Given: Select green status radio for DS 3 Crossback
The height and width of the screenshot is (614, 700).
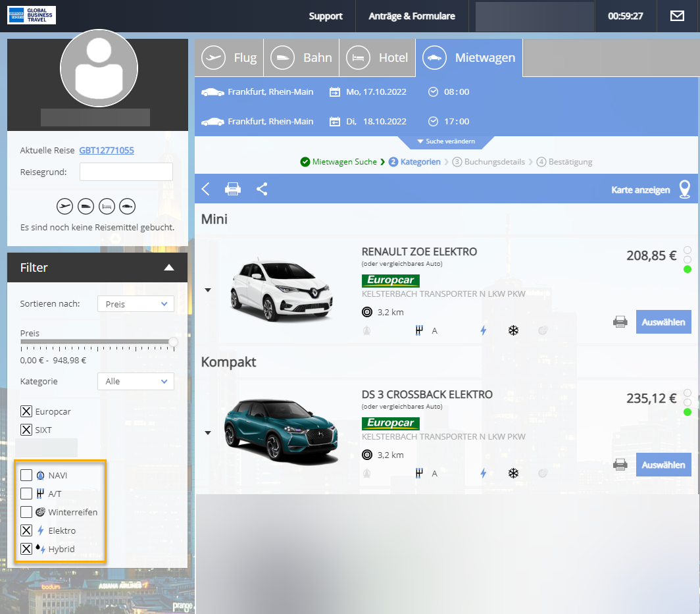Looking at the screenshot, I should pyautogui.click(x=687, y=412).
